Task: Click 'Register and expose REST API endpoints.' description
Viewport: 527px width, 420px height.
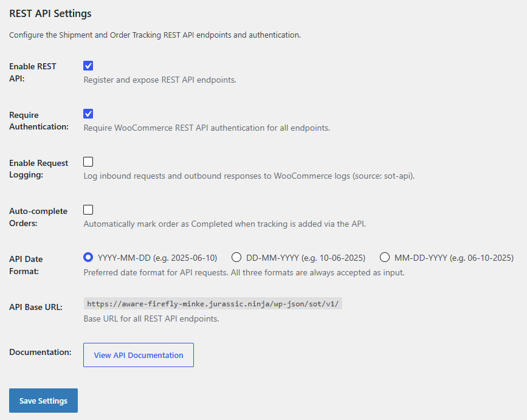Action: [x=160, y=80]
